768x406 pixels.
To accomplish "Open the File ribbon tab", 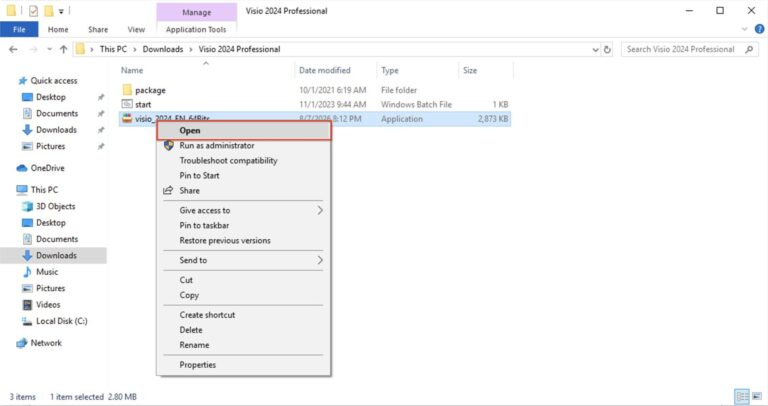I will [19, 29].
